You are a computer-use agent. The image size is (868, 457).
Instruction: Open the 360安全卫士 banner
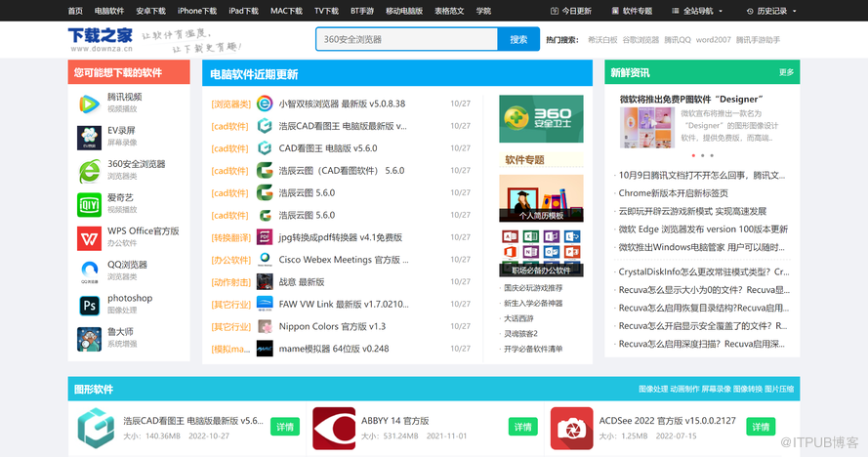(x=541, y=118)
